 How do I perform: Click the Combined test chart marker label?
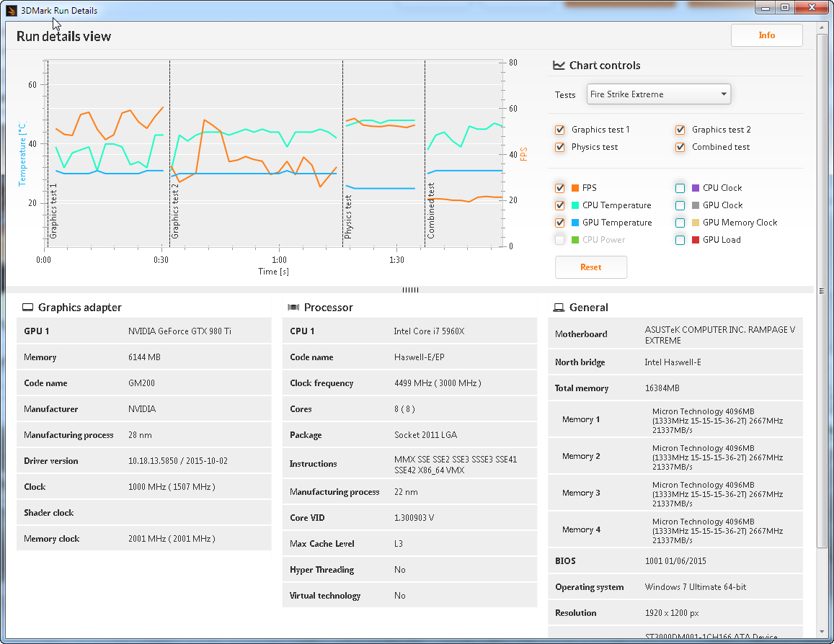pos(431,211)
